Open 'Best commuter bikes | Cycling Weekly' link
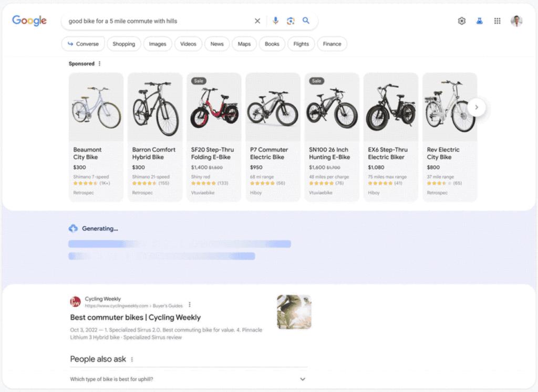Screen dimensions: 538x392 point(136,317)
